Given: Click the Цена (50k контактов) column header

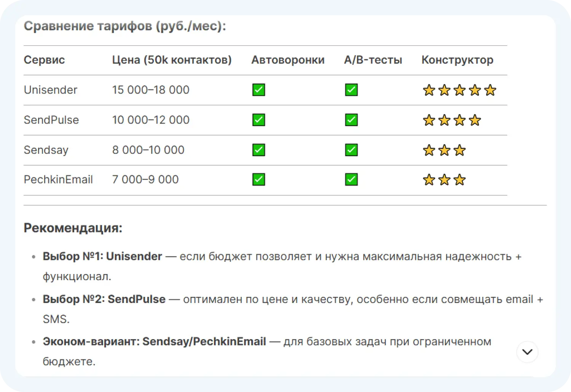Looking at the screenshot, I should pyautogui.click(x=172, y=60).
